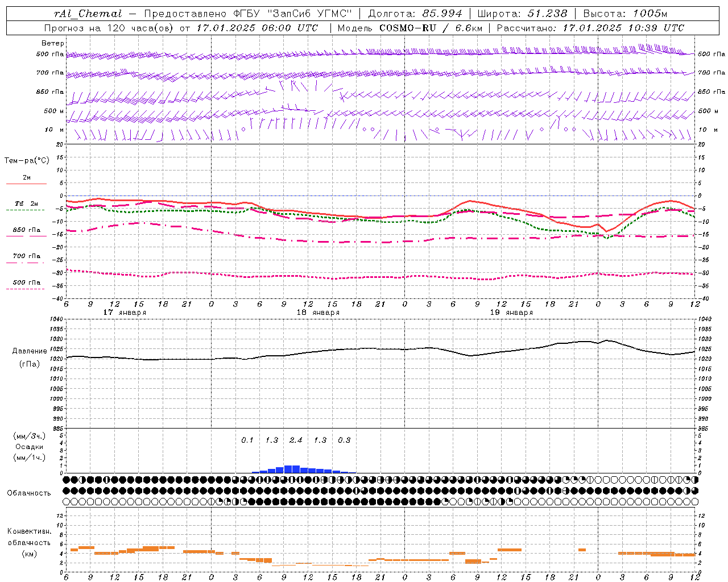Select the model name COSMO-RU / 6.6км

click(x=431, y=27)
